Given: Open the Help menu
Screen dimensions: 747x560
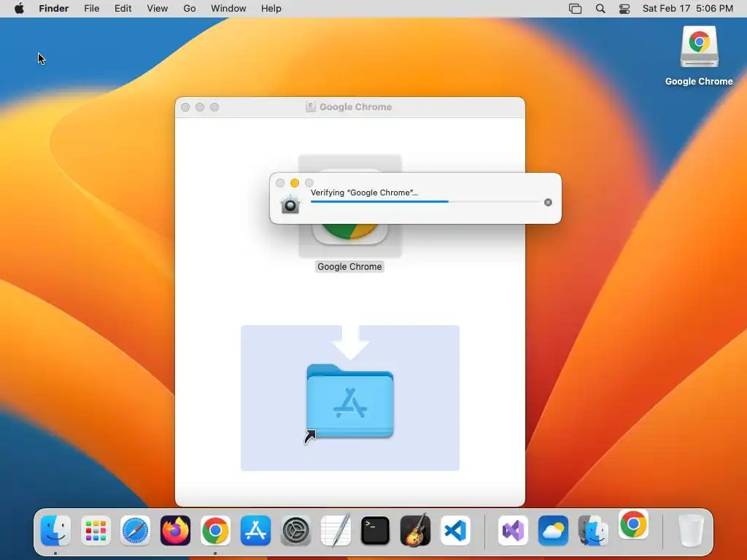Looking at the screenshot, I should click(x=271, y=9).
